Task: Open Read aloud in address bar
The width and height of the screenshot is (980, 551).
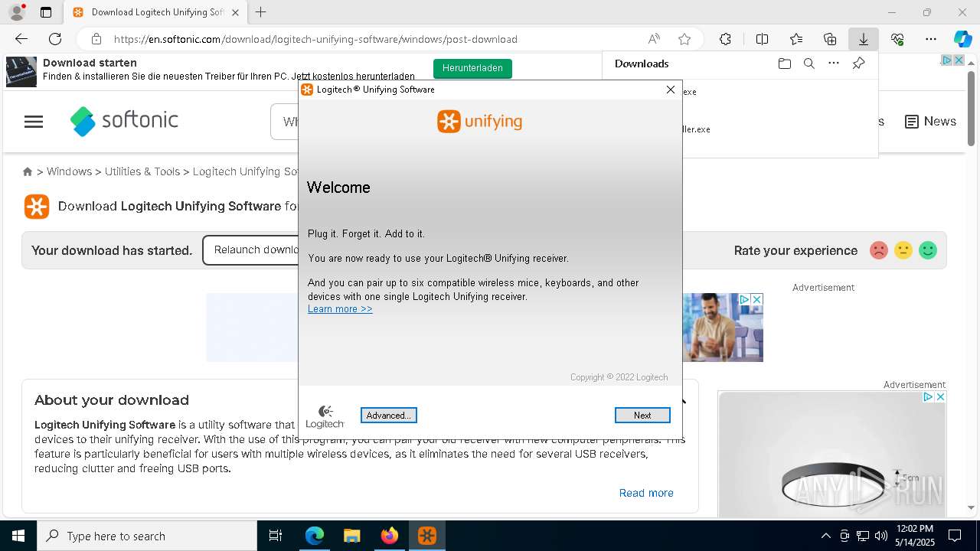Action: click(654, 39)
